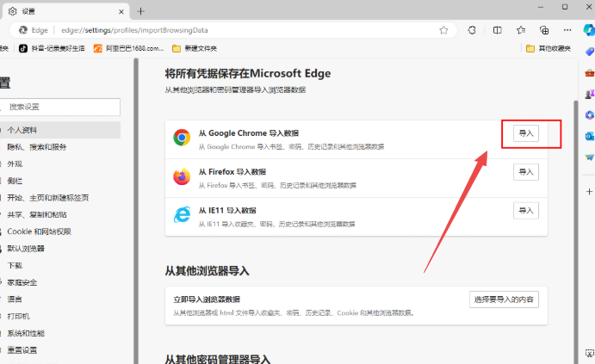Select 个人资料 in settings sidebar
Viewport: 595px width, 364px height.
(60, 130)
